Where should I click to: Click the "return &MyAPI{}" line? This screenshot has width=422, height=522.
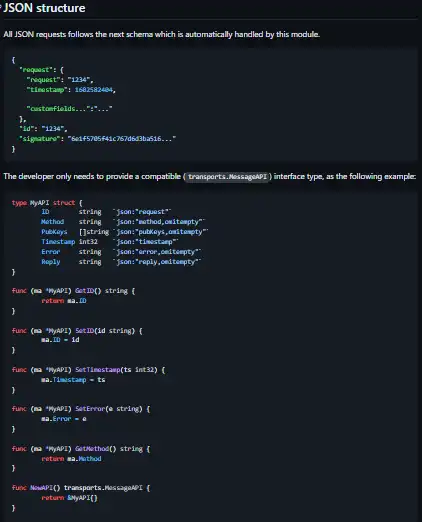pyautogui.click(x=69, y=498)
